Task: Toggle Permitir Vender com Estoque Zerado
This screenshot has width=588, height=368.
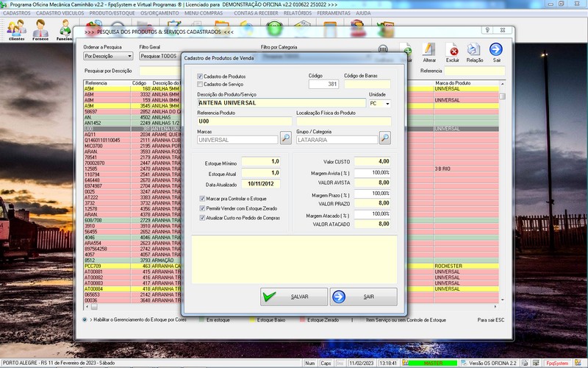Action: 203,208
